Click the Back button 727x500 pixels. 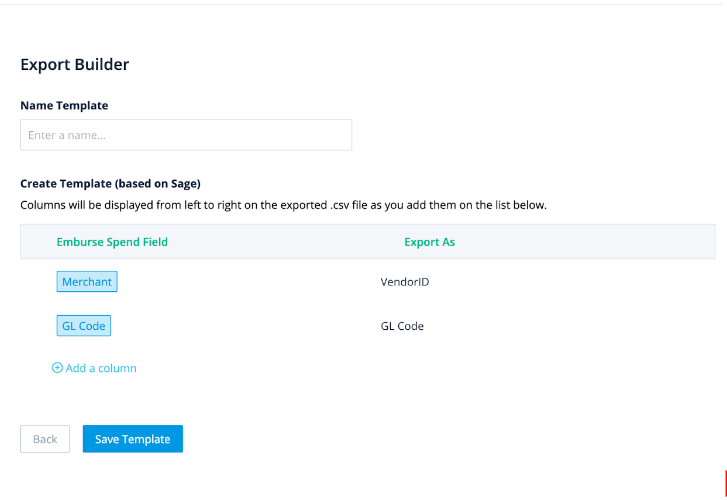[45, 439]
